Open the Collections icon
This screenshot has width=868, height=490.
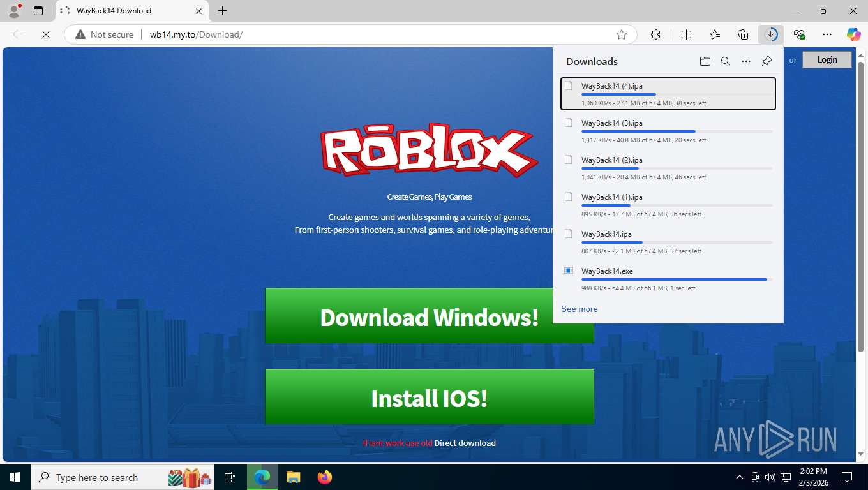pyautogui.click(x=743, y=34)
